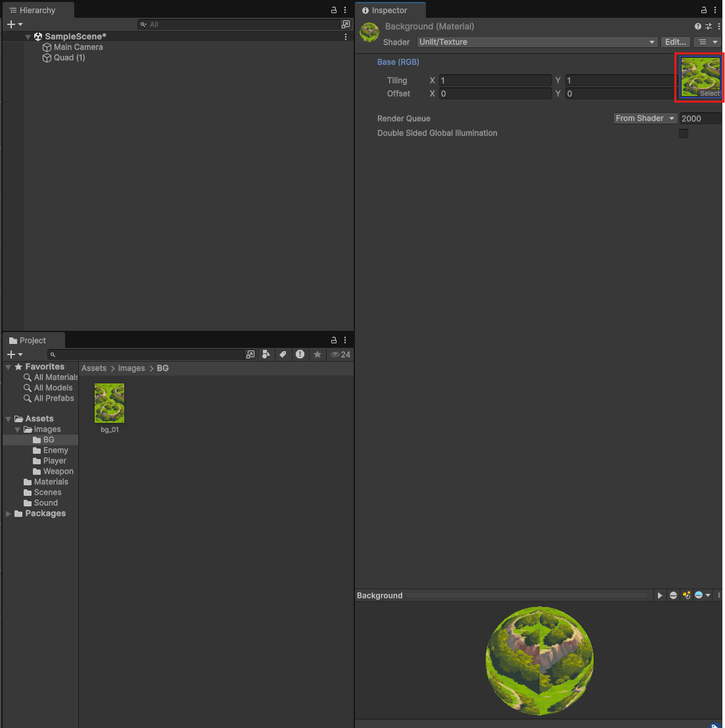
Task: Toggle hidden packages visibility count
Action: [340, 354]
